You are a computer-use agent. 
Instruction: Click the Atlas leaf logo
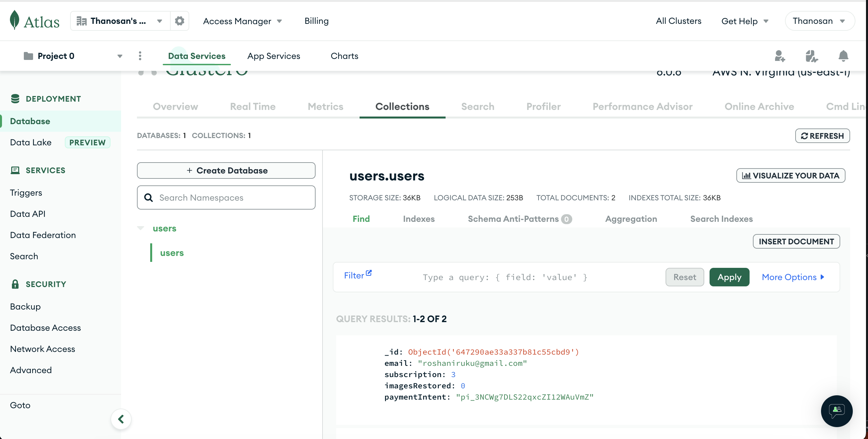(x=15, y=20)
